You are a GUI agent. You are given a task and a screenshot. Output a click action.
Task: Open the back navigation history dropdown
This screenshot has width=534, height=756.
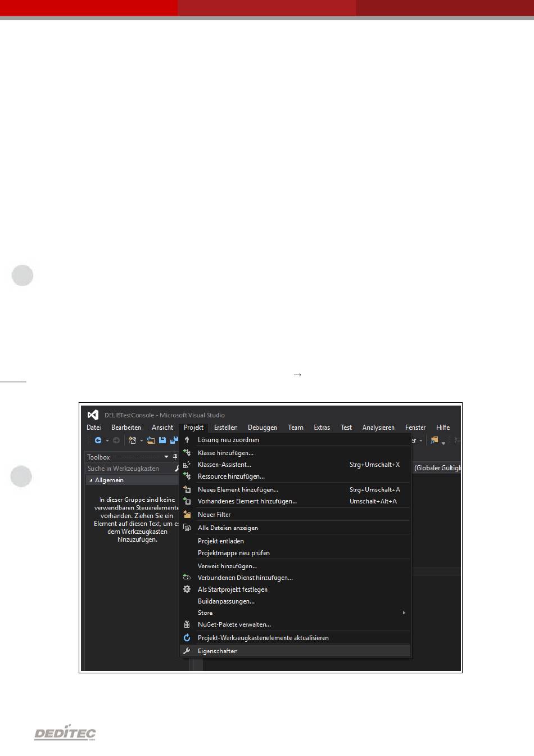107,441
